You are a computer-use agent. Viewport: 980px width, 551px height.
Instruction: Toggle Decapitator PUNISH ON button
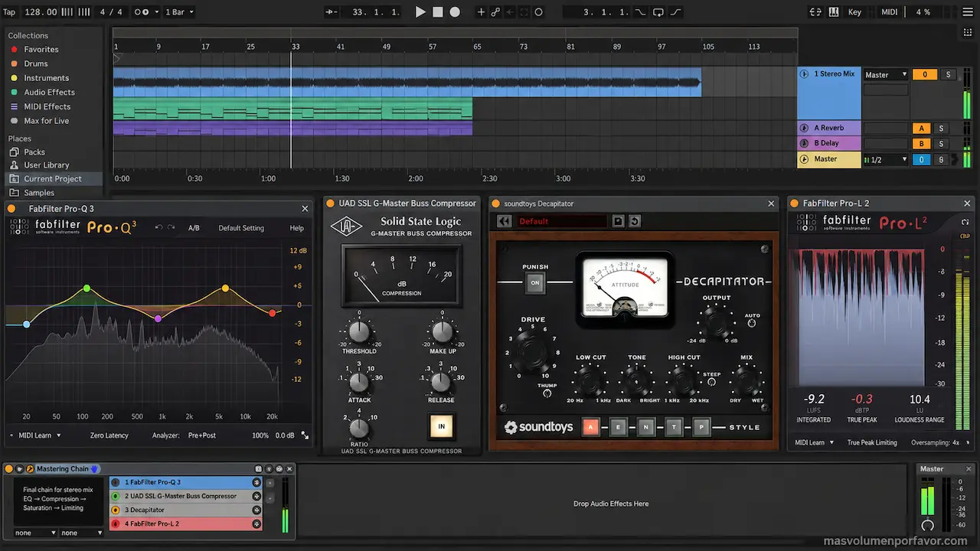[x=535, y=282]
